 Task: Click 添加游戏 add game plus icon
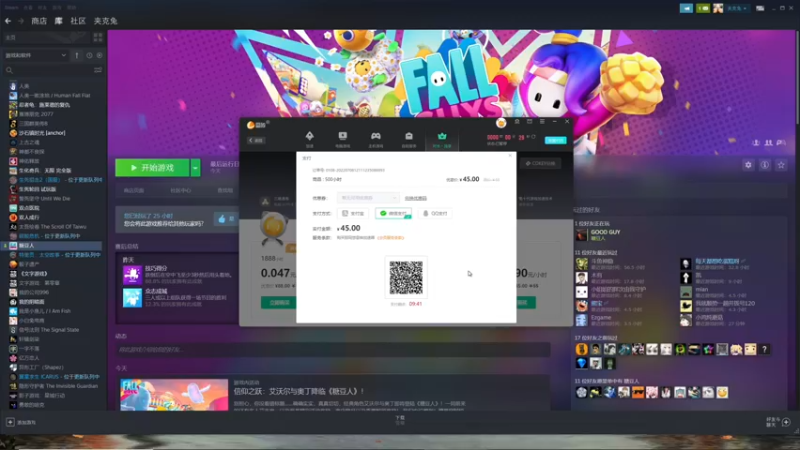(x=10, y=422)
